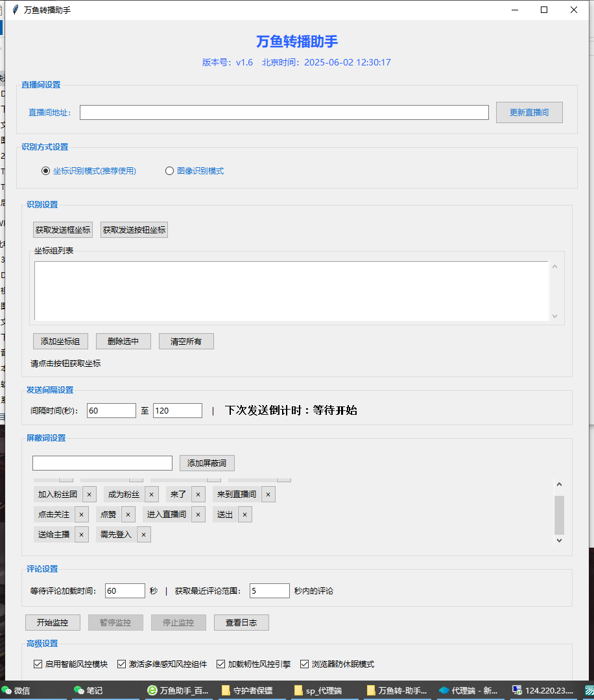The height and width of the screenshot is (700, 594).
Task: Click the 更新直播间 button
Action: (x=529, y=112)
